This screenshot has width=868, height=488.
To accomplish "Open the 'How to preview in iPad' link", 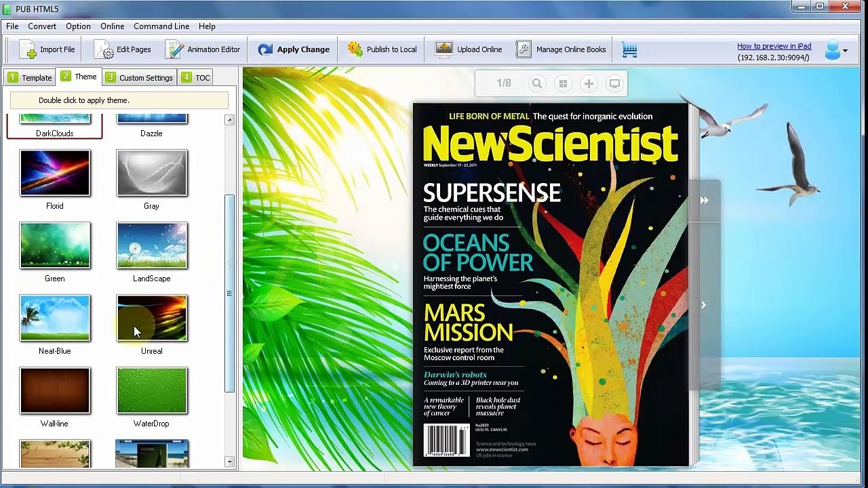I will pyautogui.click(x=774, y=46).
